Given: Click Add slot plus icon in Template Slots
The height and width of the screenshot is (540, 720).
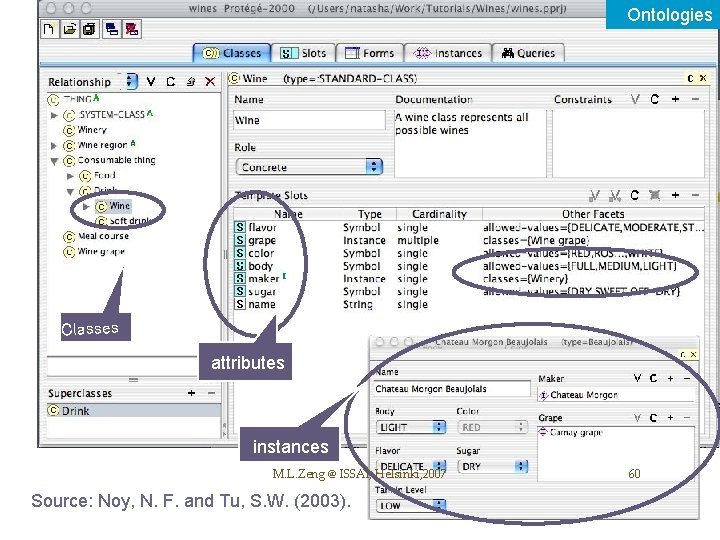Looking at the screenshot, I should tap(675, 196).
